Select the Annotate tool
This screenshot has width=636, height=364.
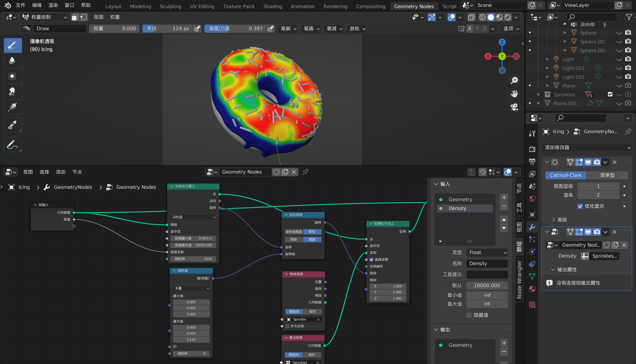[x=12, y=145]
